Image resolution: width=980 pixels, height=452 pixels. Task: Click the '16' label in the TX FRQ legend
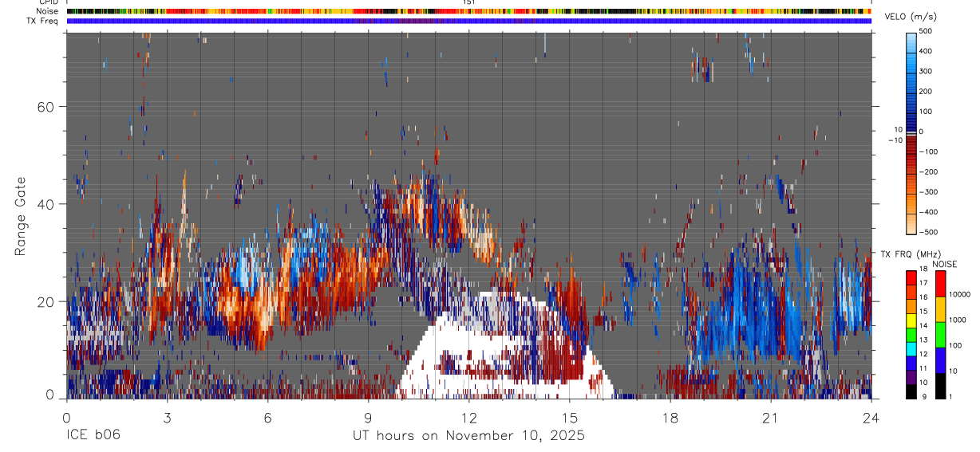click(x=924, y=298)
